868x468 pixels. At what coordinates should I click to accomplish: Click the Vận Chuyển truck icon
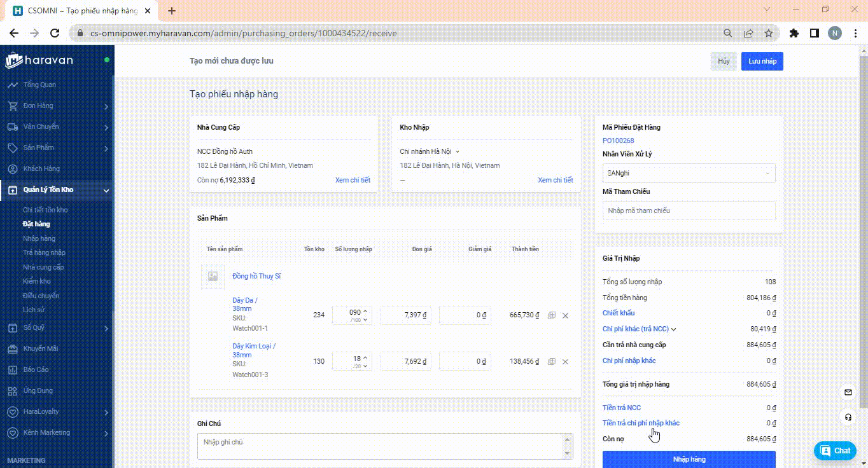tap(12, 127)
